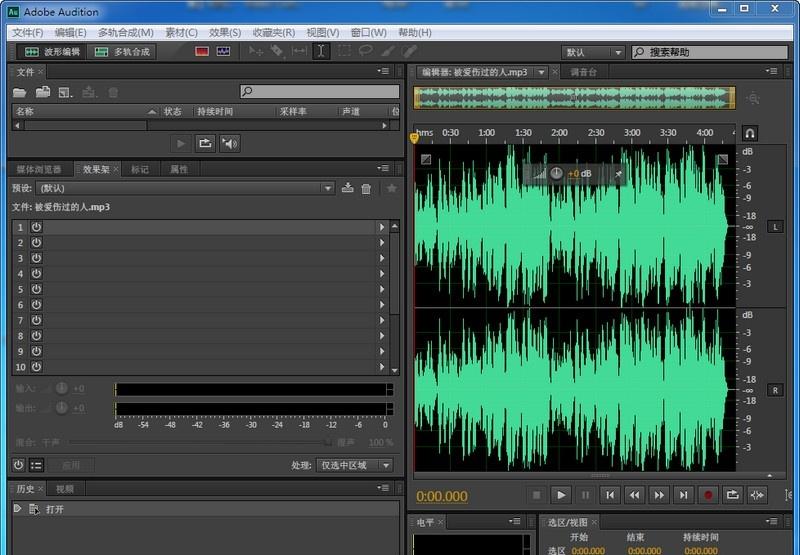Adjust the +0 dB gain knob on the waveform HUD
The height and width of the screenshot is (555, 800).
556,173
